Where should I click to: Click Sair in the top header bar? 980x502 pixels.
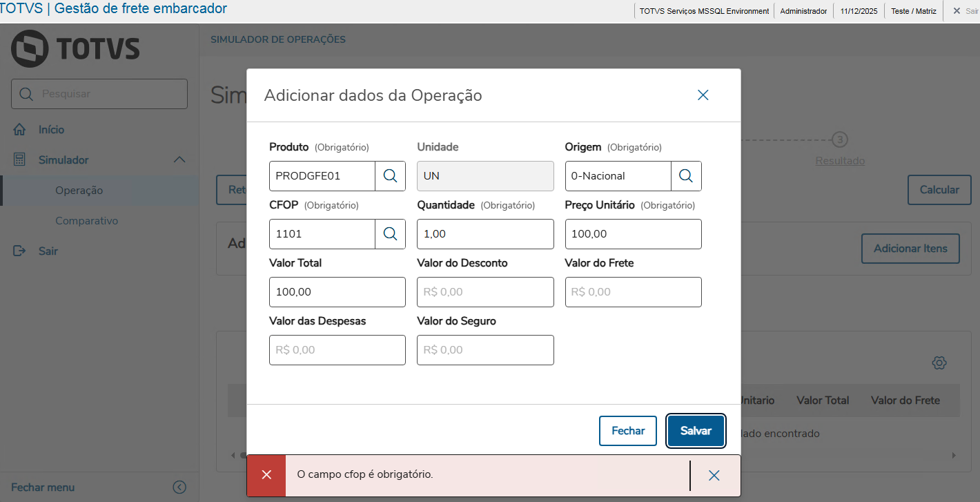[x=966, y=11]
